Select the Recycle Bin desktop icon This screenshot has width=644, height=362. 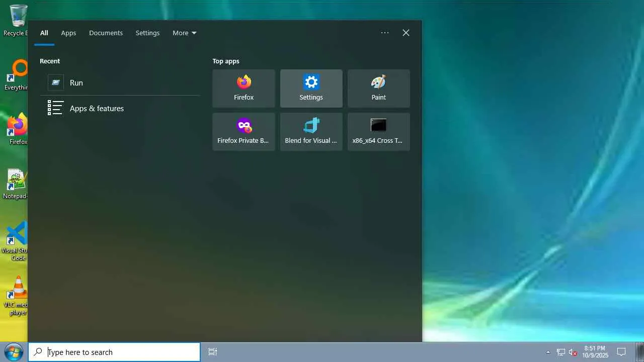pos(15,21)
